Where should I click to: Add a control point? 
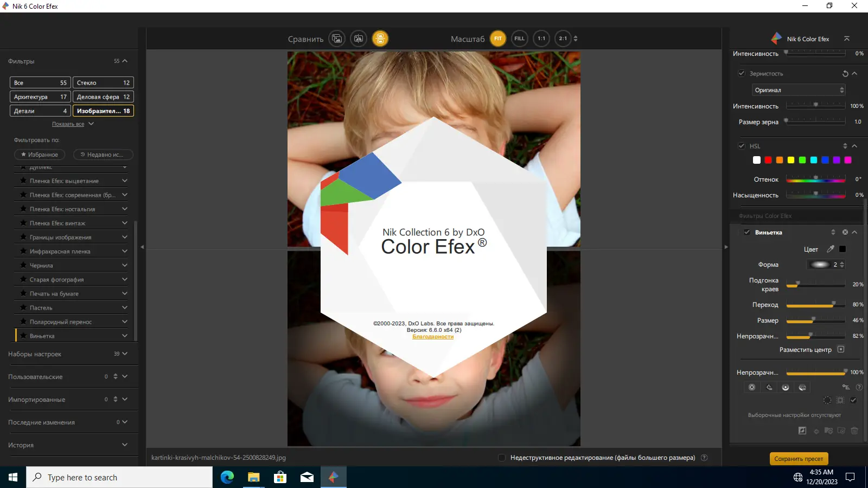point(752,387)
